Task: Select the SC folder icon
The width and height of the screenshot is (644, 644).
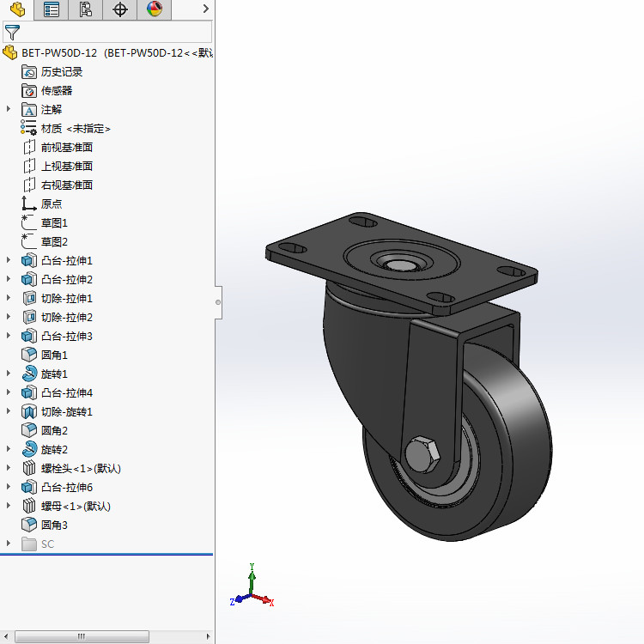Action: tap(29, 544)
